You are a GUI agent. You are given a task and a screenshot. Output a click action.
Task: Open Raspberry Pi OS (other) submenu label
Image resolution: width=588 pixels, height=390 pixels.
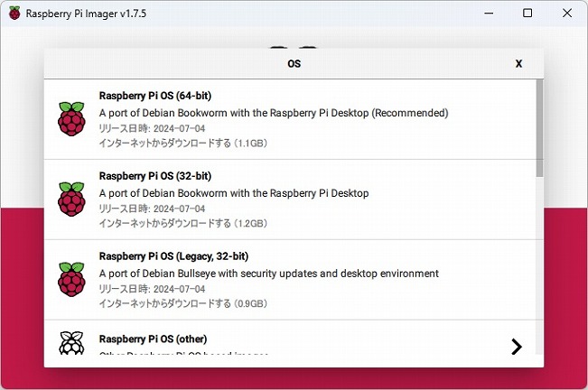coord(153,339)
